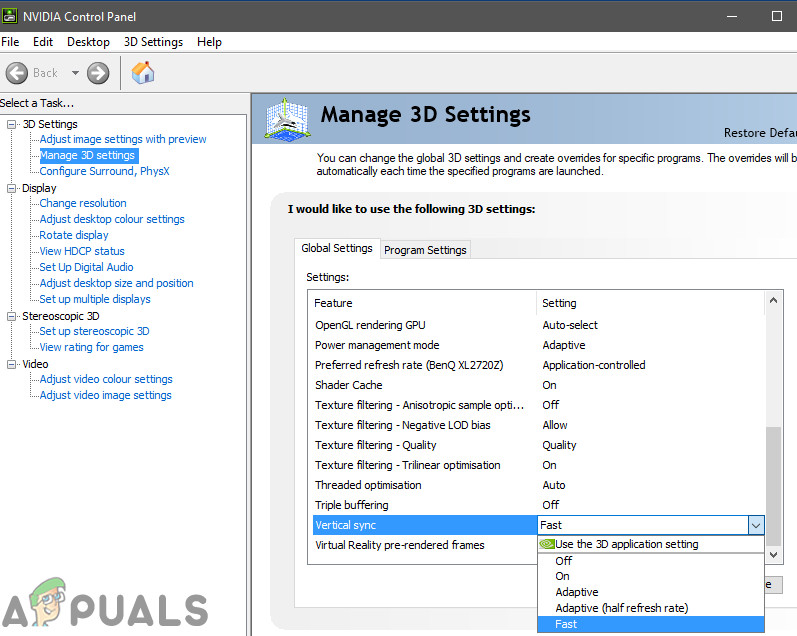The image size is (797, 636).
Task: Click the Forward arrow icon
Action: pos(98,73)
